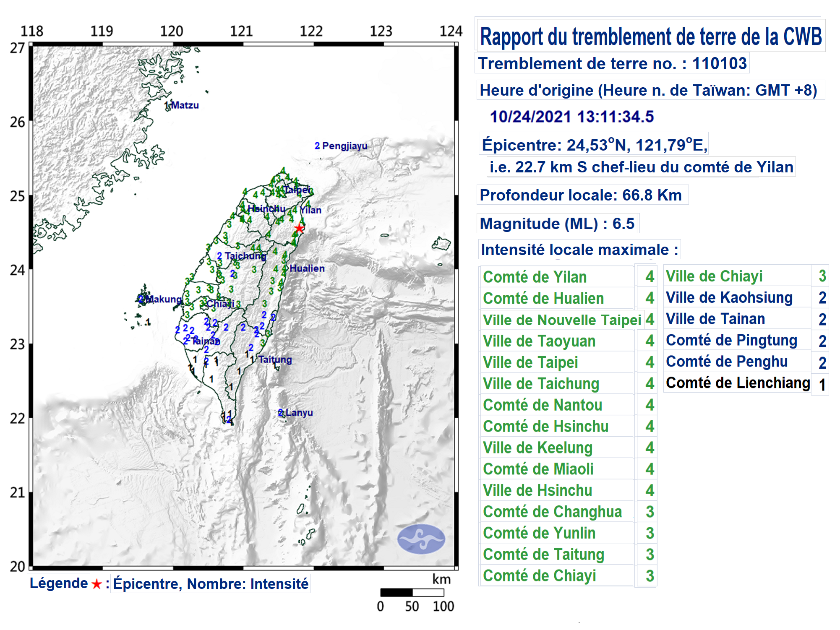Click the red star in legend

pyautogui.click(x=97, y=584)
